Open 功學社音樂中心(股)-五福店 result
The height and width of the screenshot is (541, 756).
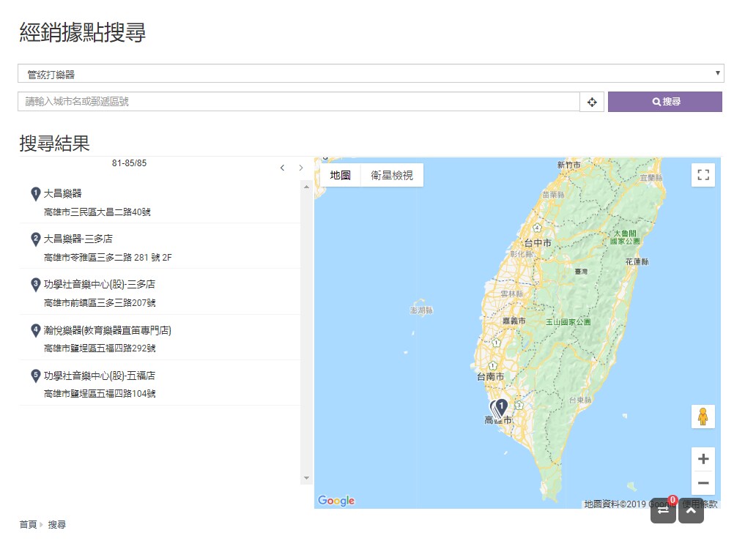(x=100, y=376)
